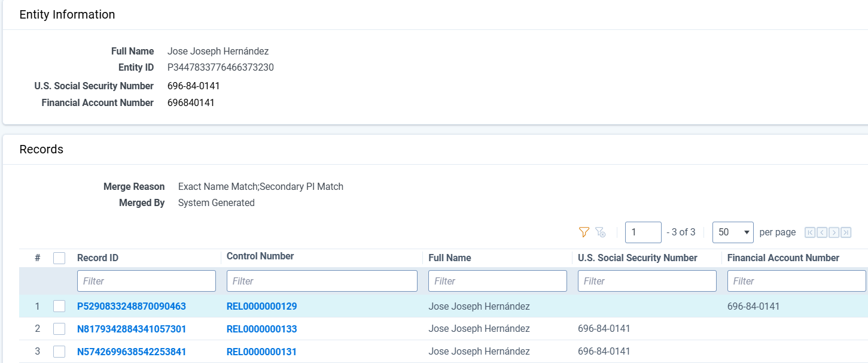Tick the checkbox for record row 3

click(x=59, y=352)
